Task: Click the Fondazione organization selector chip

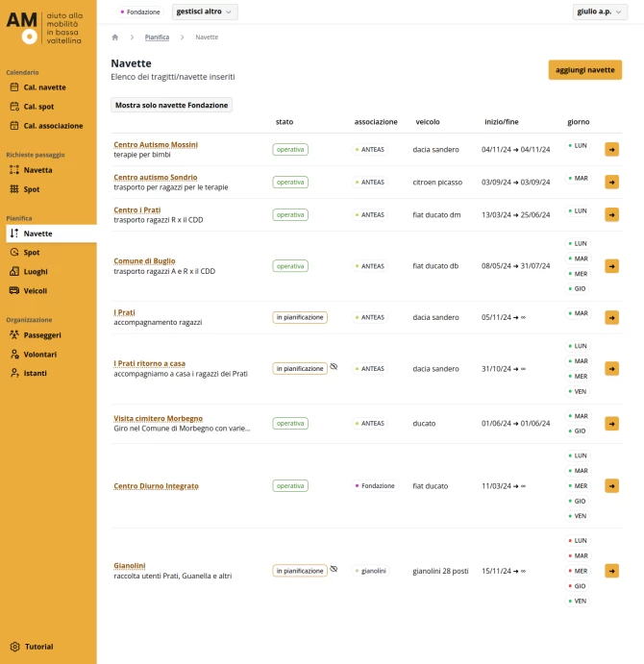Action: pos(140,12)
